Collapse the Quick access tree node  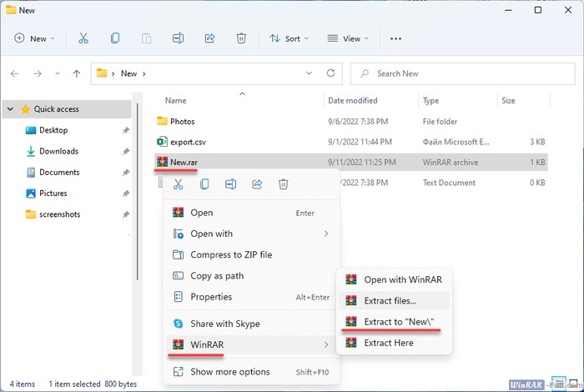pyautogui.click(x=10, y=109)
